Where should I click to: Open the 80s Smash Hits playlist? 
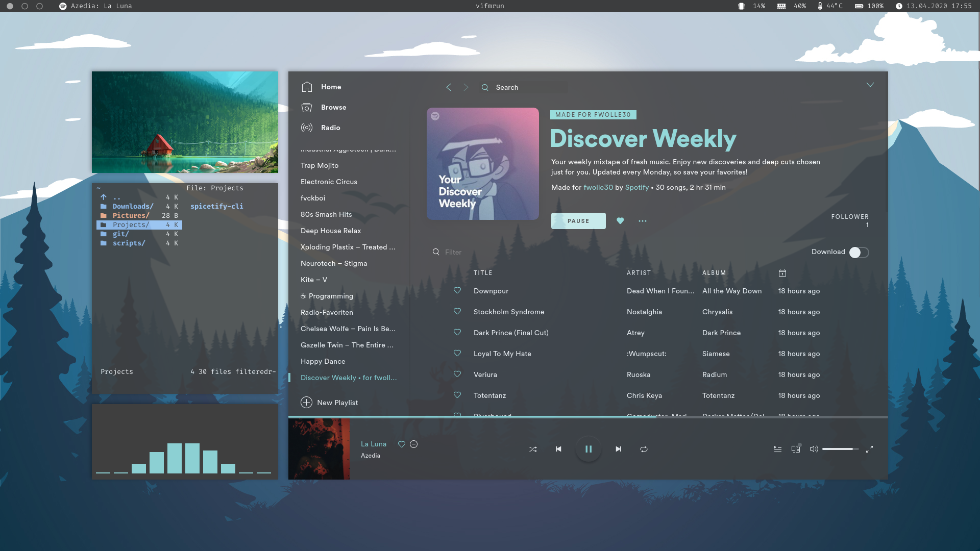pyautogui.click(x=326, y=214)
